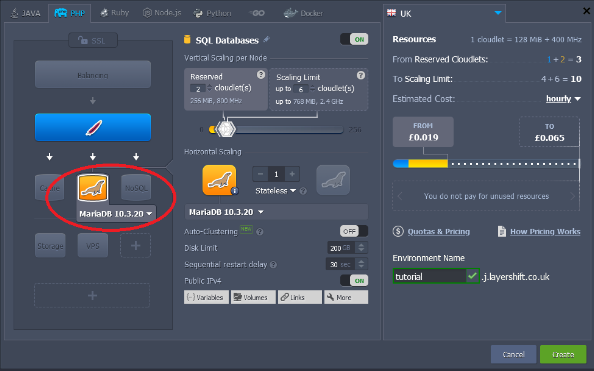
Task: Open MariaDB 10.3.20 dropdown in center panel
Action: click(x=276, y=212)
